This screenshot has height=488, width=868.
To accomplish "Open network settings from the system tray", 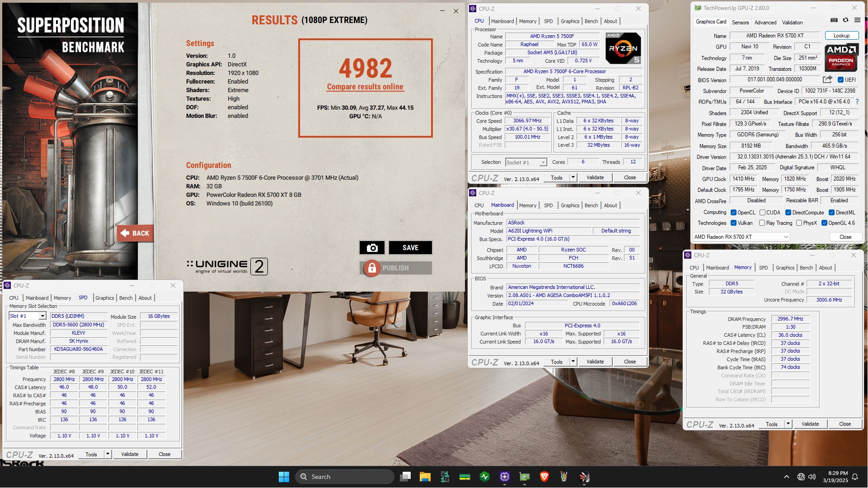I will (x=801, y=477).
